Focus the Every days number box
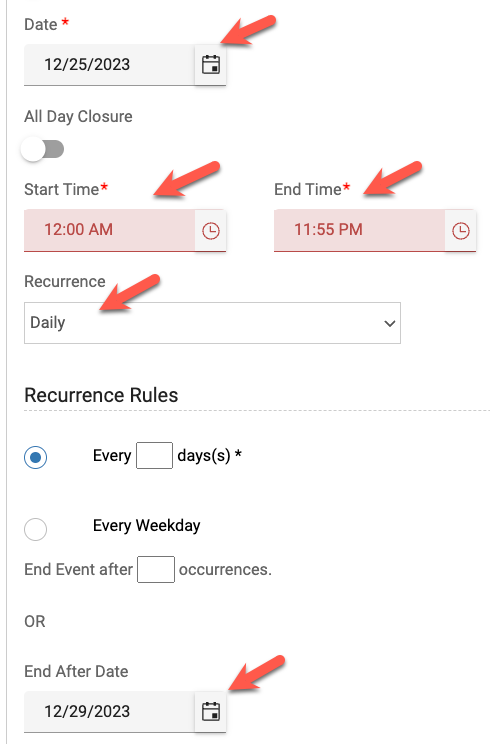 [154, 456]
